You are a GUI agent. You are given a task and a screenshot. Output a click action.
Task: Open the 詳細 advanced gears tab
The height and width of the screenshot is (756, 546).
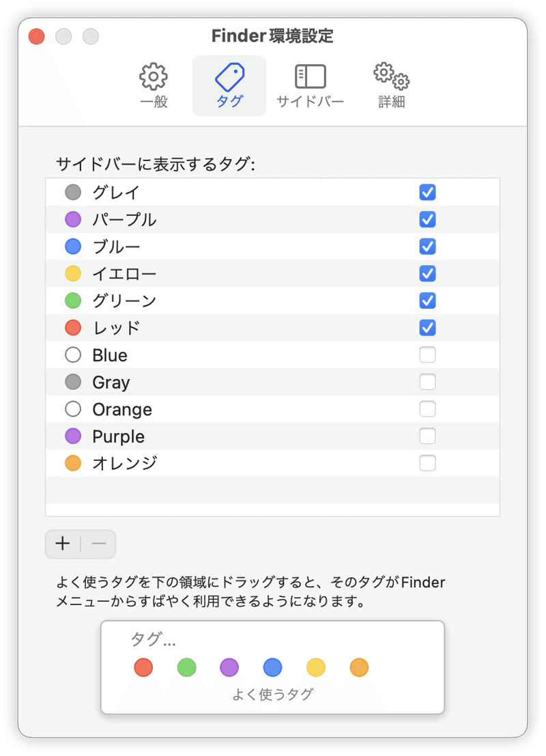[x=391, y=85]
